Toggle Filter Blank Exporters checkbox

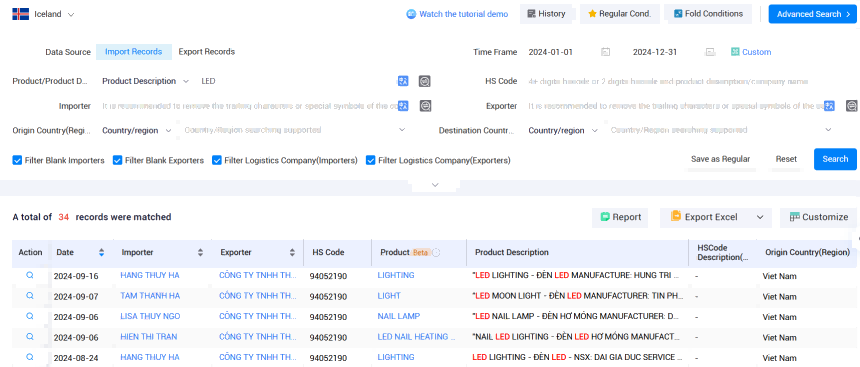117,160
